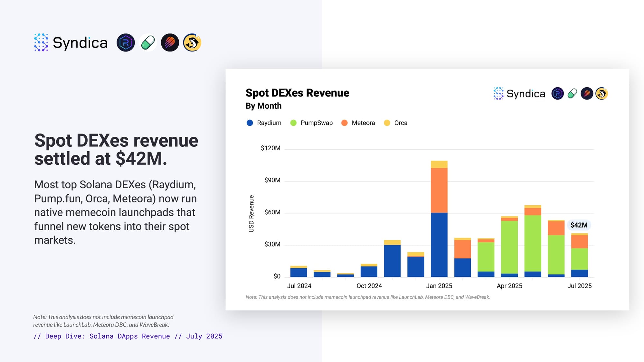
Task: Click the Jan 2025 x-axis label
Action: [439, 286]
